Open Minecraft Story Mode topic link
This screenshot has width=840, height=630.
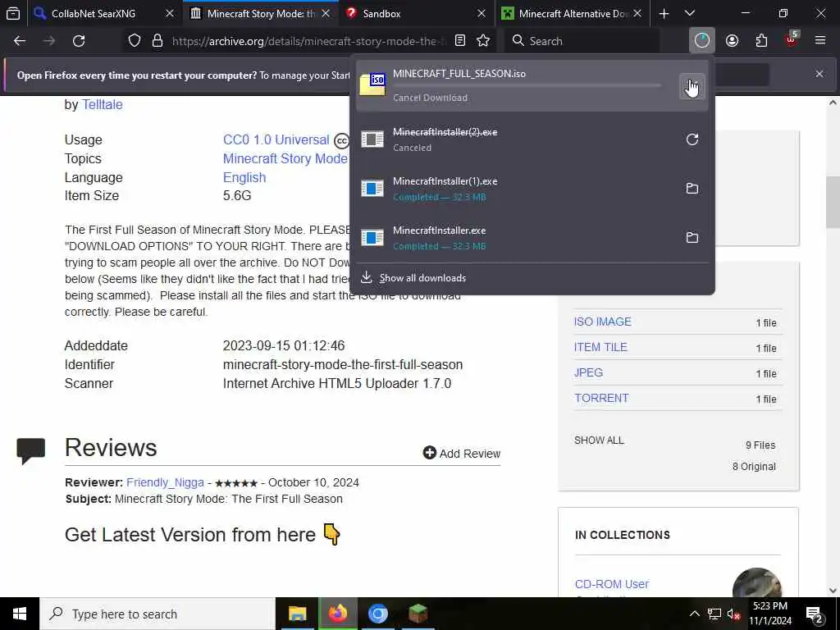285,158
